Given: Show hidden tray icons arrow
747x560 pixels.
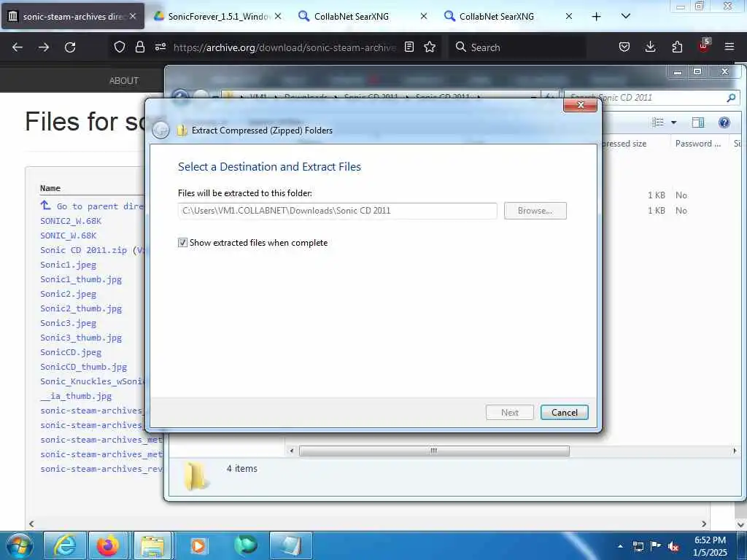Looking at the screenshot, I should coord(620,546).
